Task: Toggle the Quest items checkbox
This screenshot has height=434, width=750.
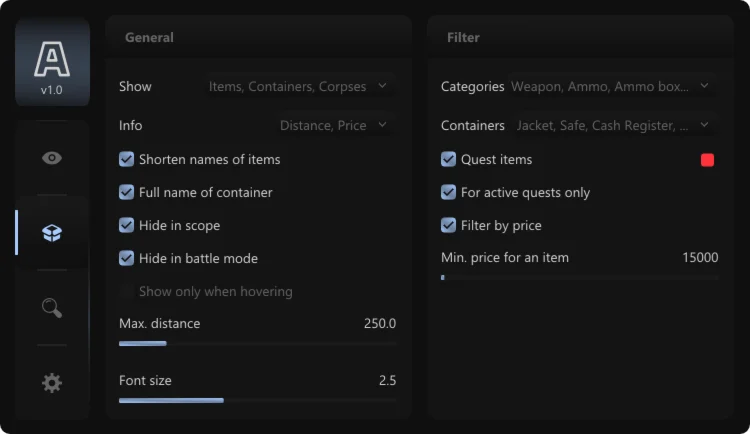Action: tap(449, 159)
